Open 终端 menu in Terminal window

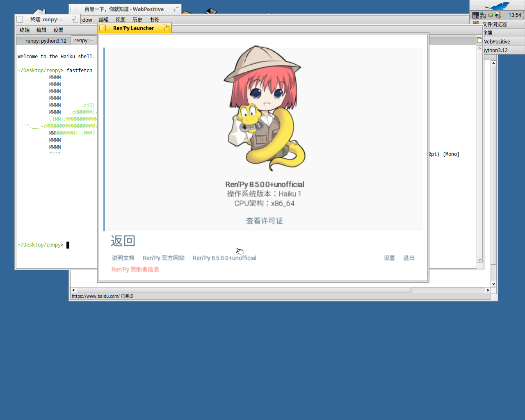click(x=25, y=30)
